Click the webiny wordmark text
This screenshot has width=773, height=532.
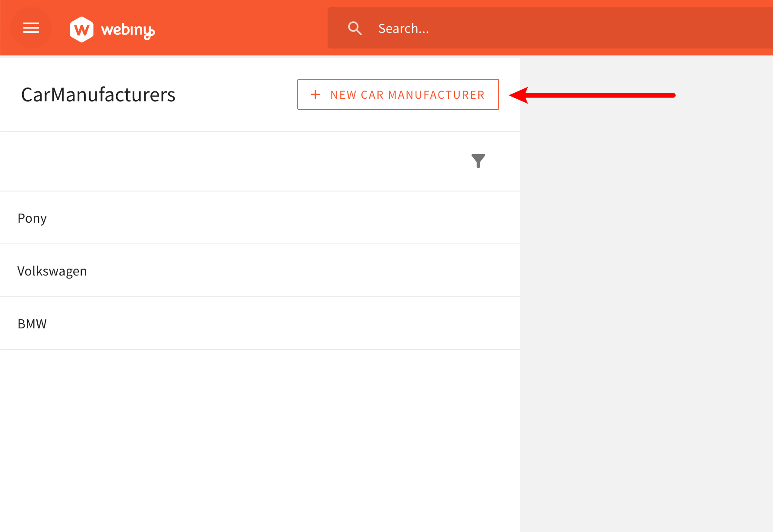pyautogui.click(x=127, y=30)
